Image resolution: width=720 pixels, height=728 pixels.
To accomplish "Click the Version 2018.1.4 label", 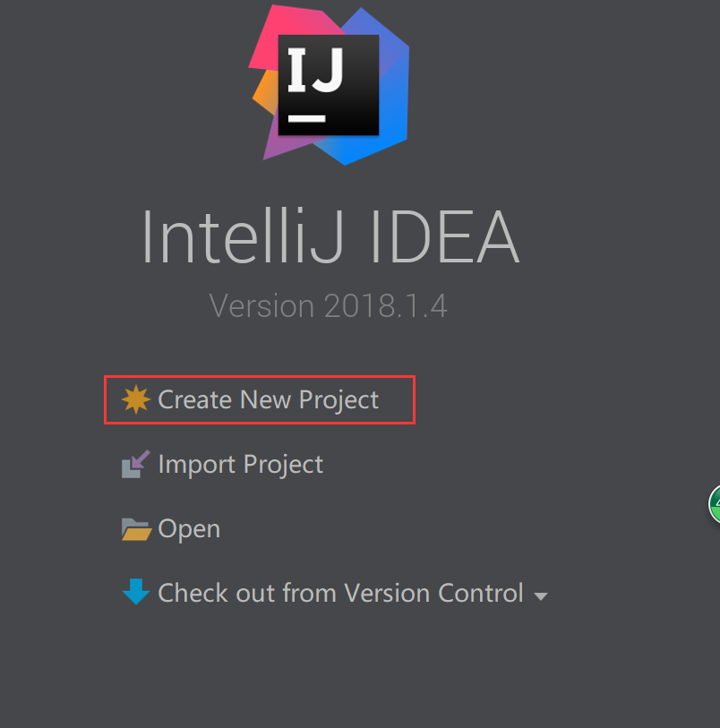I will (x=329, y=306).
